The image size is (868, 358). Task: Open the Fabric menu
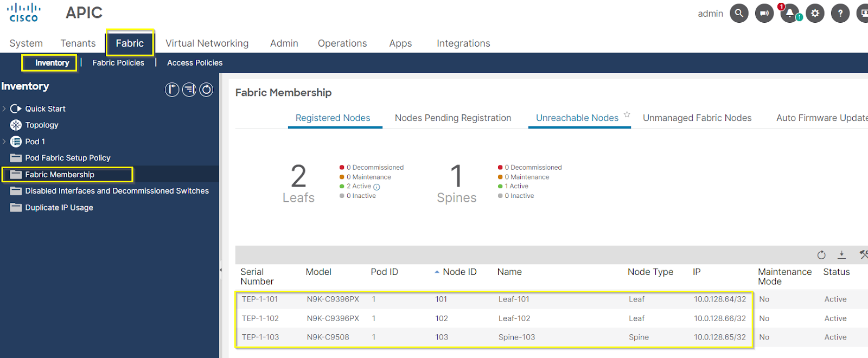[130, 43]
